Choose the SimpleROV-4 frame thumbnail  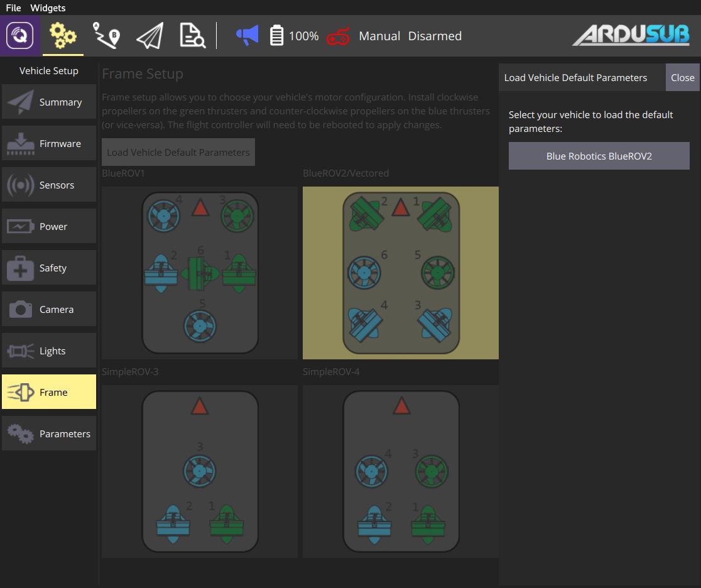pyautogui.click(x=401, y=471)
